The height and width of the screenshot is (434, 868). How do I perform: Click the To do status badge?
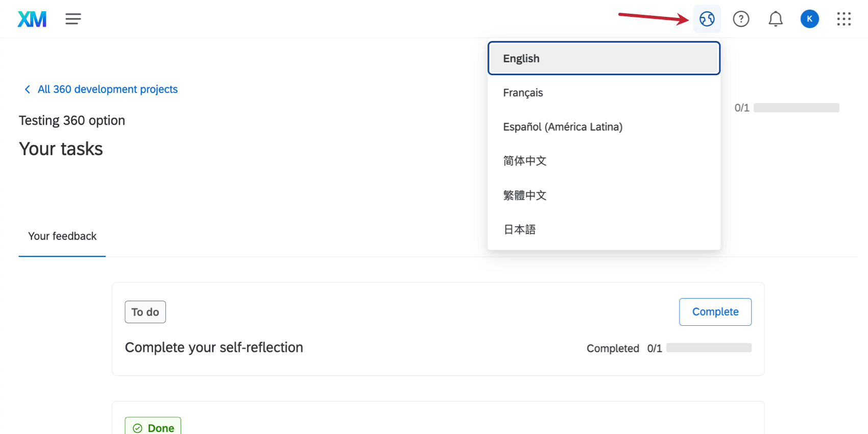coord(146,312)
